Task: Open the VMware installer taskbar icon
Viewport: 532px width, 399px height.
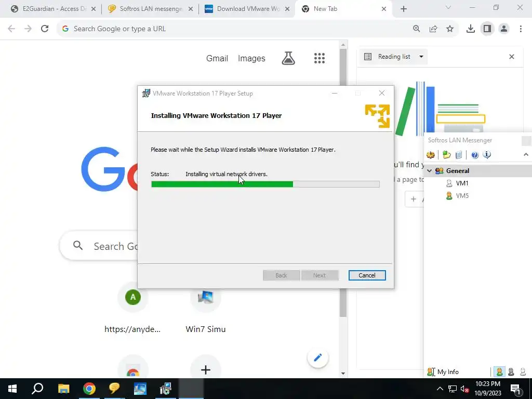Action: 166,389
